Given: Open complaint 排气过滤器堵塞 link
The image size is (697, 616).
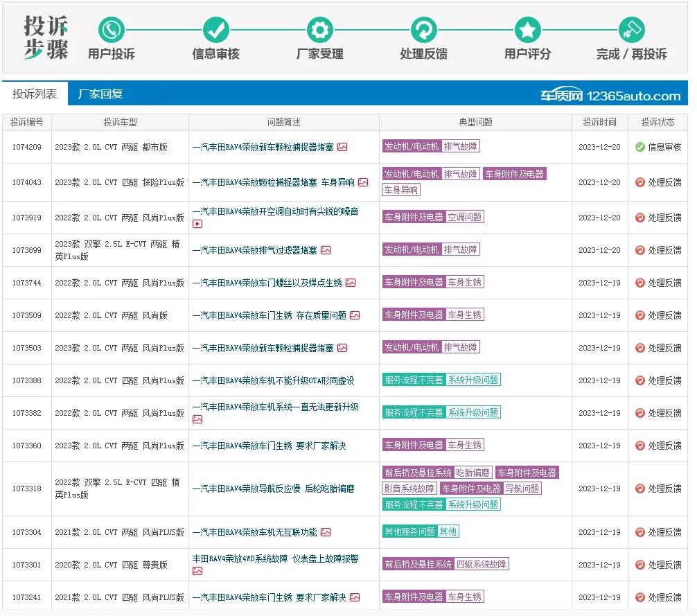Looking at the screenshot, I should coord(255,250).
